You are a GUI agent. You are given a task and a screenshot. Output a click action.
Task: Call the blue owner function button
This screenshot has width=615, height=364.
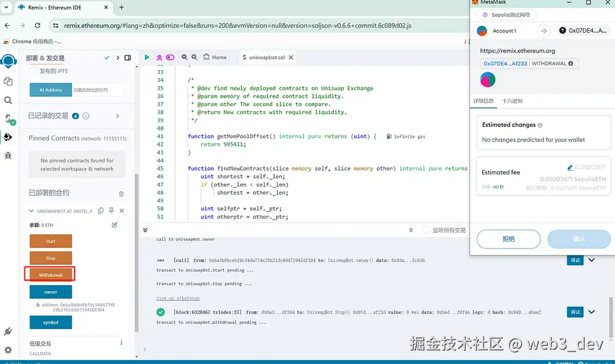tap(51, 292)
